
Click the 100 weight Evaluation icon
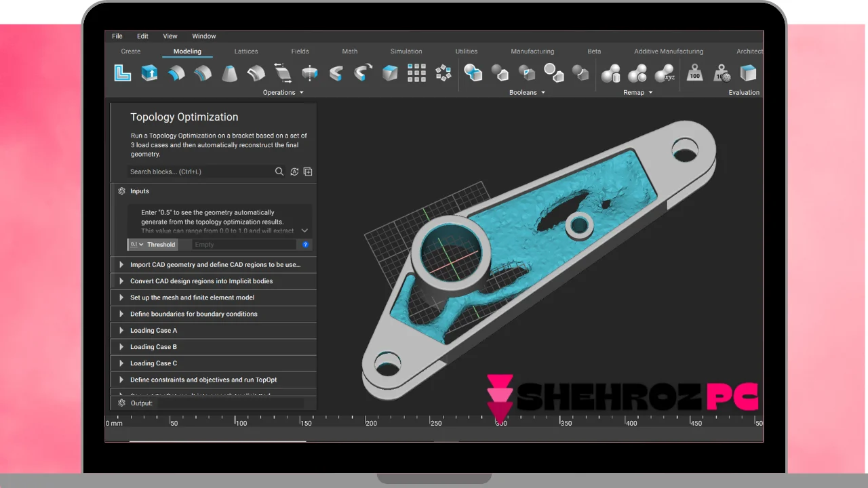pyautogui.click(x=694, y=73)
